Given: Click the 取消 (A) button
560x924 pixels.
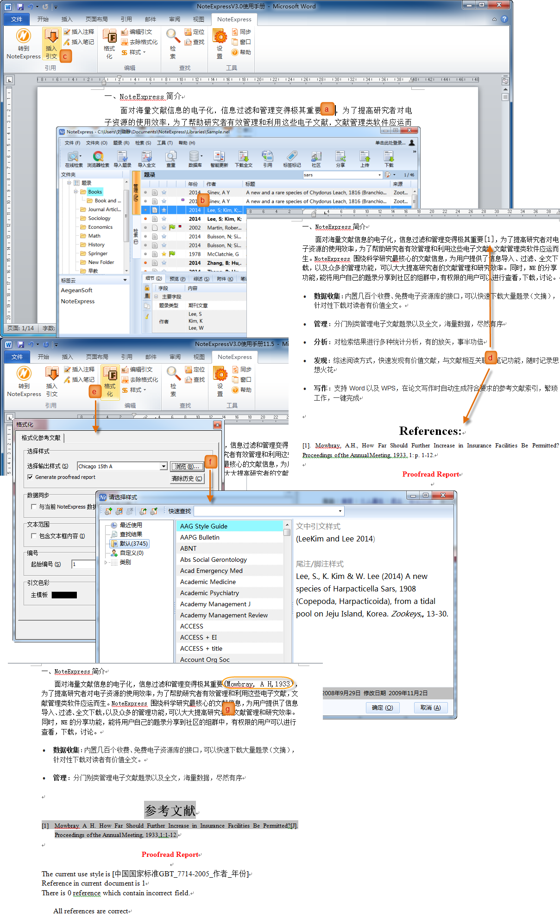Looking at the screenshot, I should tap(431, 708).
